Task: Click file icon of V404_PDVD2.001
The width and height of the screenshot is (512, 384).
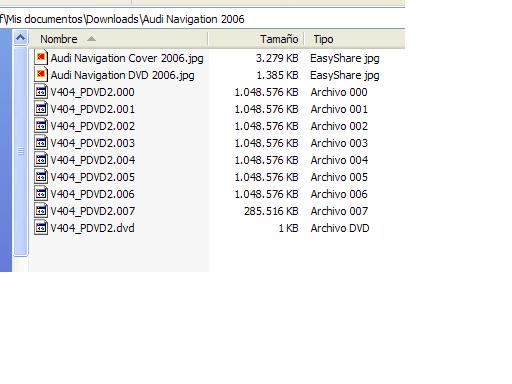Action: point(41,108)
